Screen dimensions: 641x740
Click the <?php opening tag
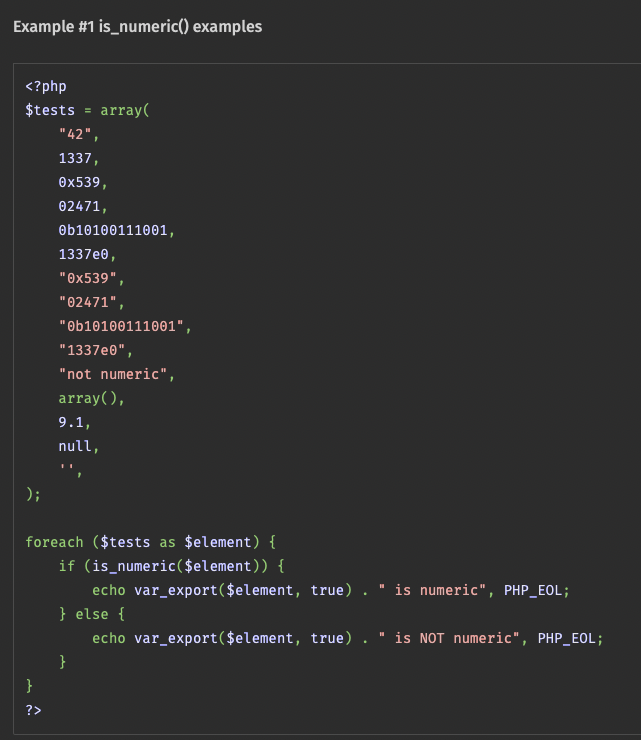[46, 86]
